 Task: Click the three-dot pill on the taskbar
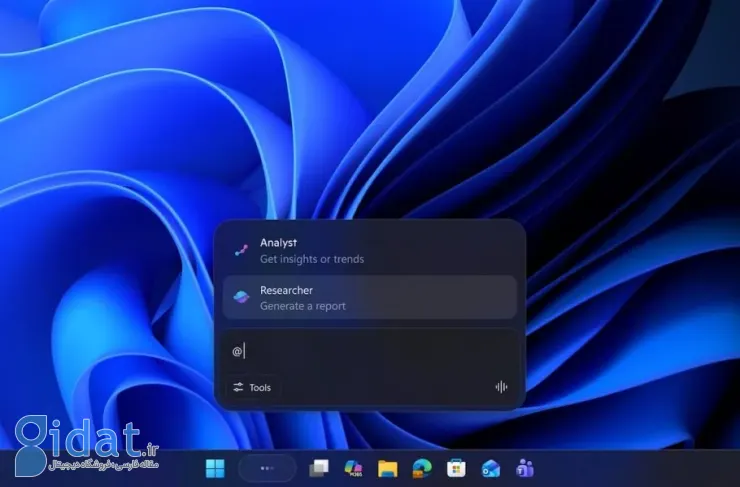pyautogui.click(x=267, y=468)
